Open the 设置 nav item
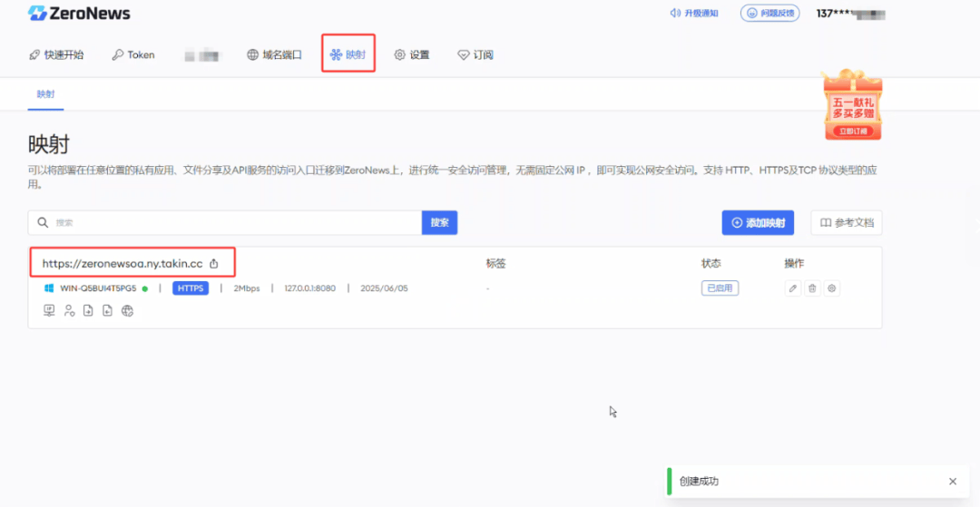Image resolution: width=980 pixels, height=507 pixels. point(412,55)
